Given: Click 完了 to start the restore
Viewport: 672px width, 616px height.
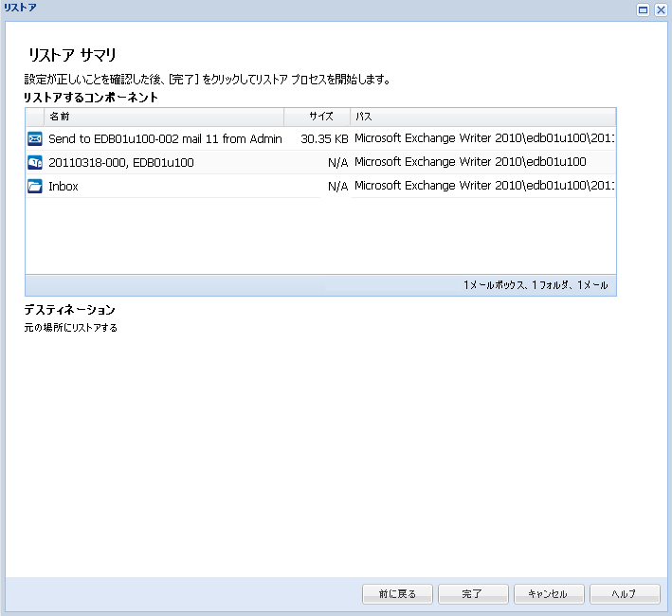Looking at the screenshot, I should point(473,593).
